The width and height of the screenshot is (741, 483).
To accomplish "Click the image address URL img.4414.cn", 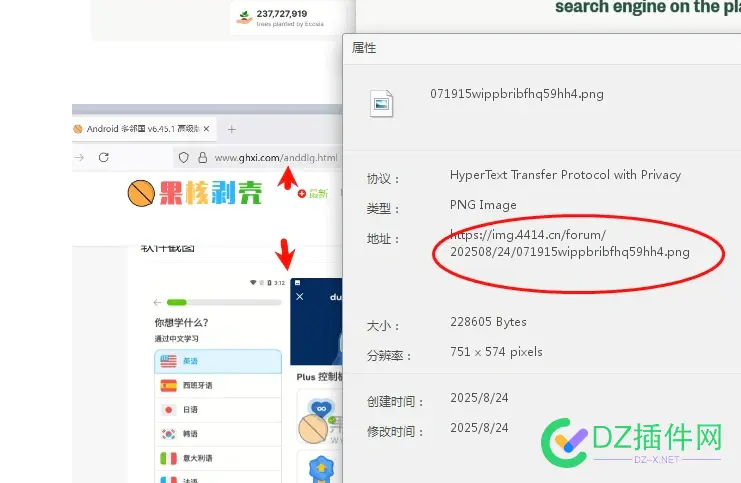I will [x=569, y=243].
